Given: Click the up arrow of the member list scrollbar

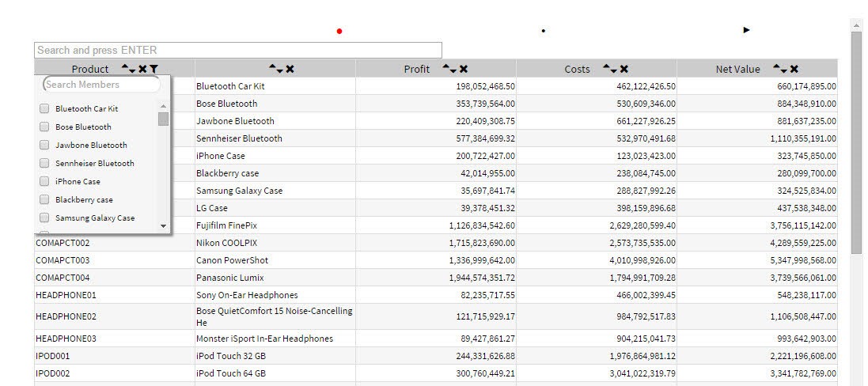Looking at the screenshot, I should [x=164, y=106].
